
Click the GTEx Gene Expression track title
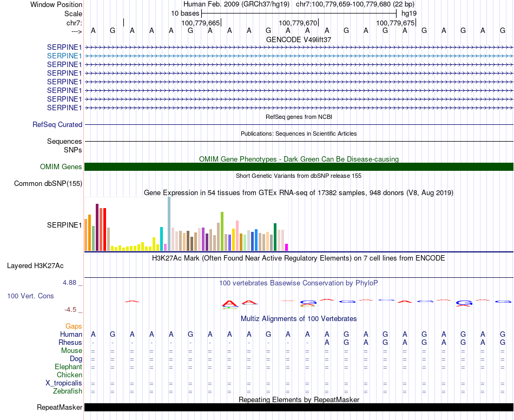coord(299,192)
